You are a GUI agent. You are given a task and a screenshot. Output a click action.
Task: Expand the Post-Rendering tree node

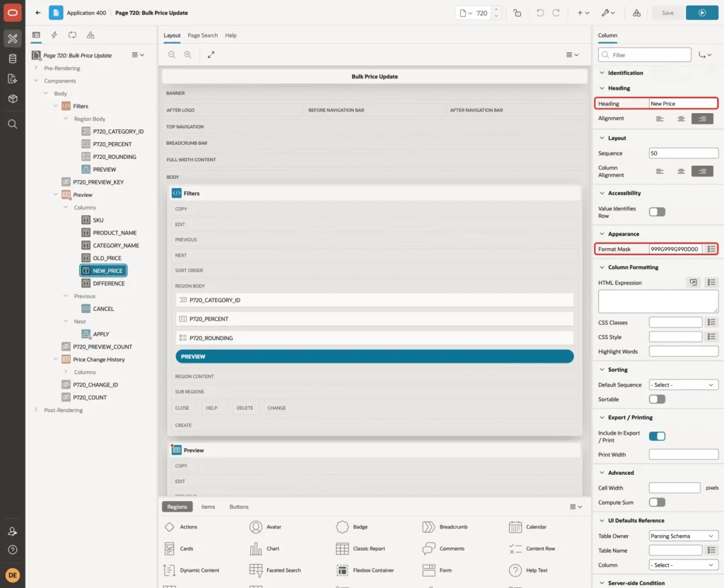click(36, 410)
